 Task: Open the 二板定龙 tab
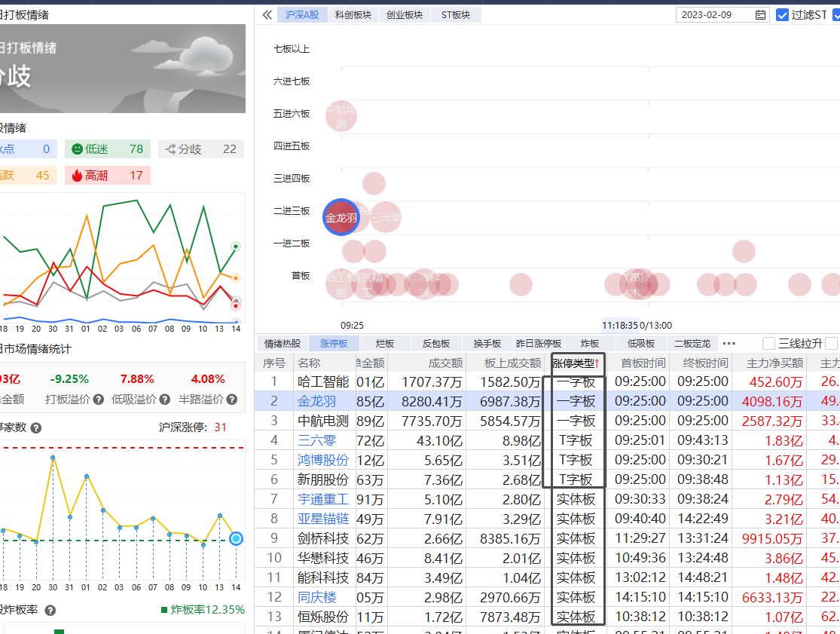coord(692,344)
